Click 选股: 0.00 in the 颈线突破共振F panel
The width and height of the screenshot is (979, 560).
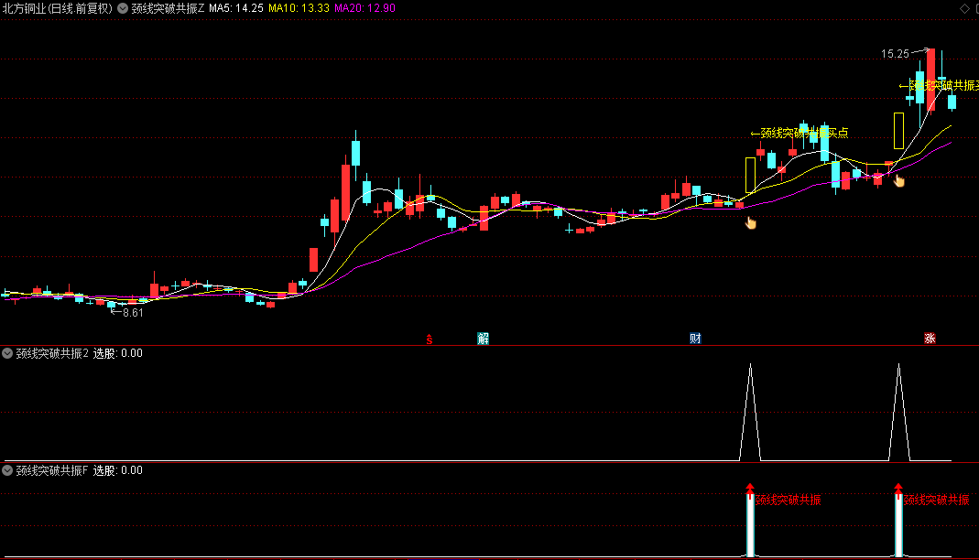pos(118,470)
